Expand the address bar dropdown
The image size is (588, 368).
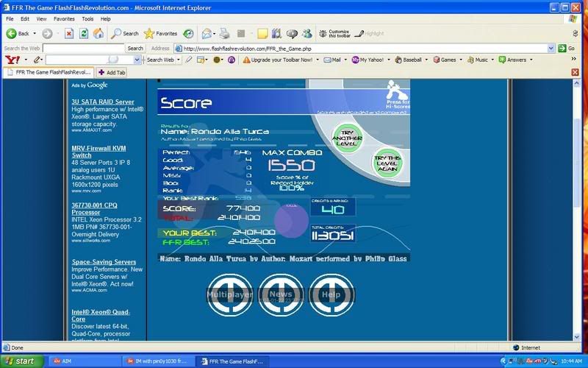tap(551, 48)
